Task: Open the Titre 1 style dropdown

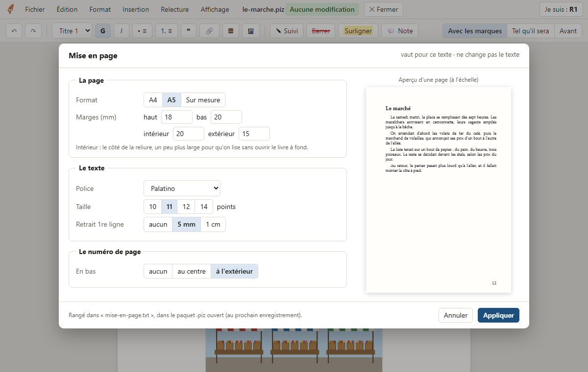Action: 72,31
